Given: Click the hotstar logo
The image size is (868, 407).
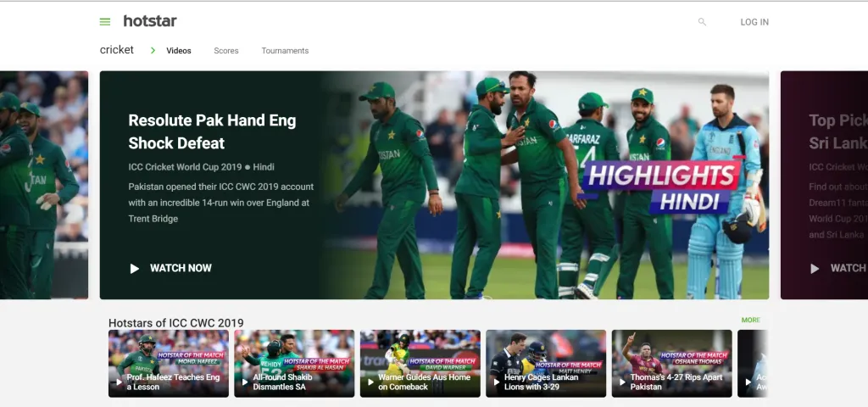Looking at the screenshot, I should 150,21.
